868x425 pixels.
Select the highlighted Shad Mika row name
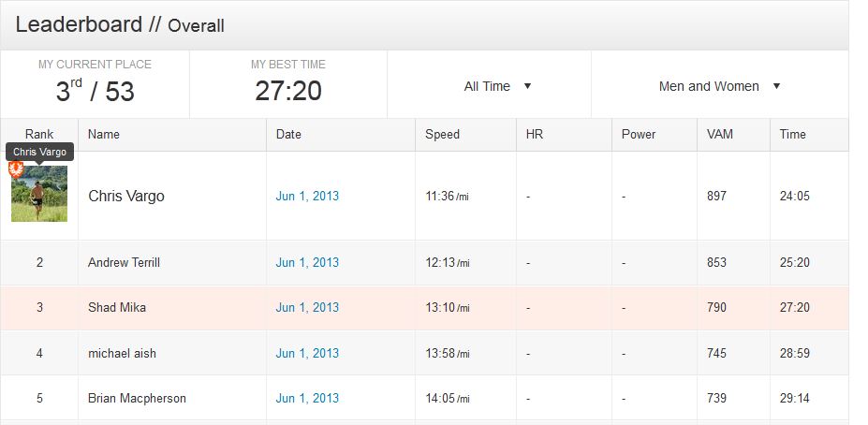tap(117, 308)
